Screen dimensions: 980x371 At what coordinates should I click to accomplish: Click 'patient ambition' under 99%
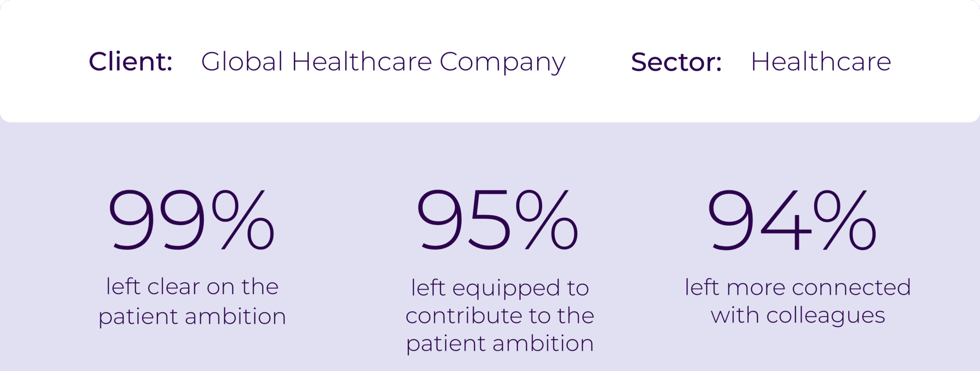tap(192, 317)
